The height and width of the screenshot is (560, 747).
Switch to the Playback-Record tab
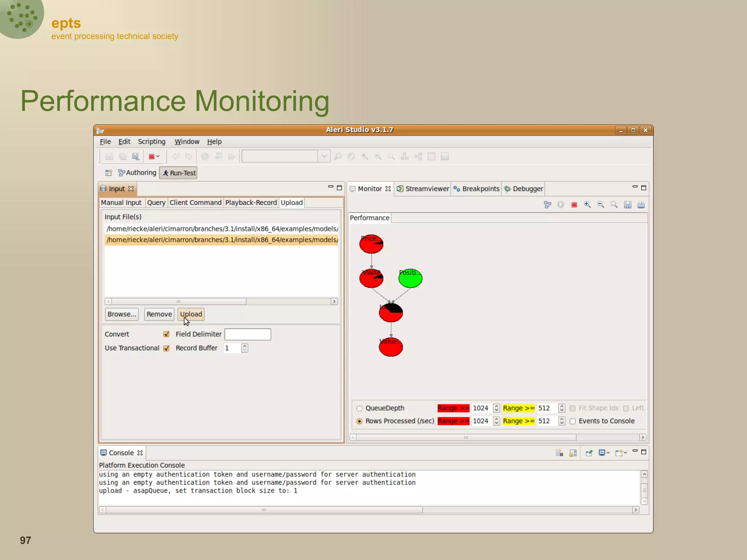tap(251, 203)
